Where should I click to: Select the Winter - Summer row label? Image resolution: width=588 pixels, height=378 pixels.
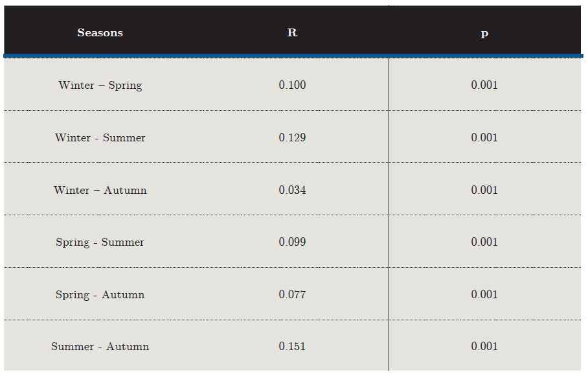(100, 137)
